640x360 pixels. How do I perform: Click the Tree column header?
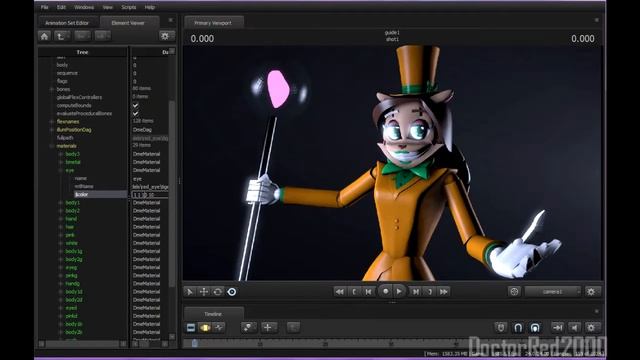pos(82,52)
